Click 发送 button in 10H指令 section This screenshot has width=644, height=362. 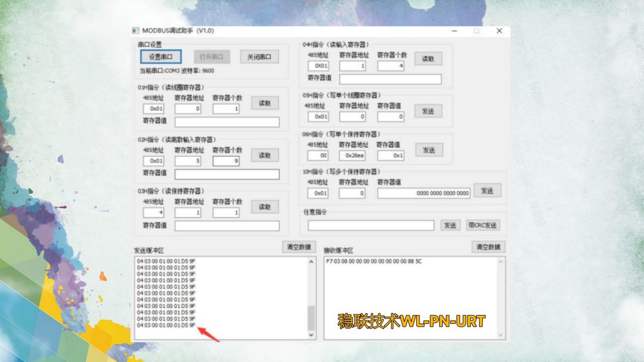(x=487, y=190)
